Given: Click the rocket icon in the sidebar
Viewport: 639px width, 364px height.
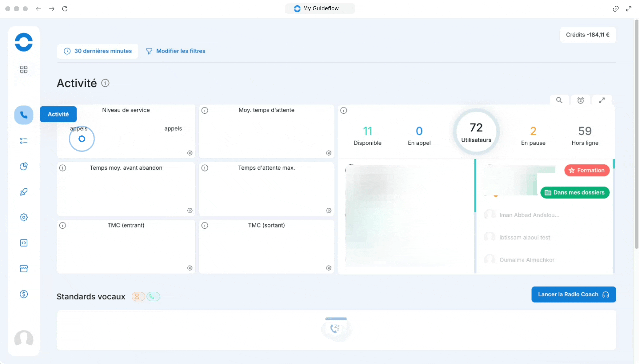Looking at the screenshot, I should tap(24, 192).
